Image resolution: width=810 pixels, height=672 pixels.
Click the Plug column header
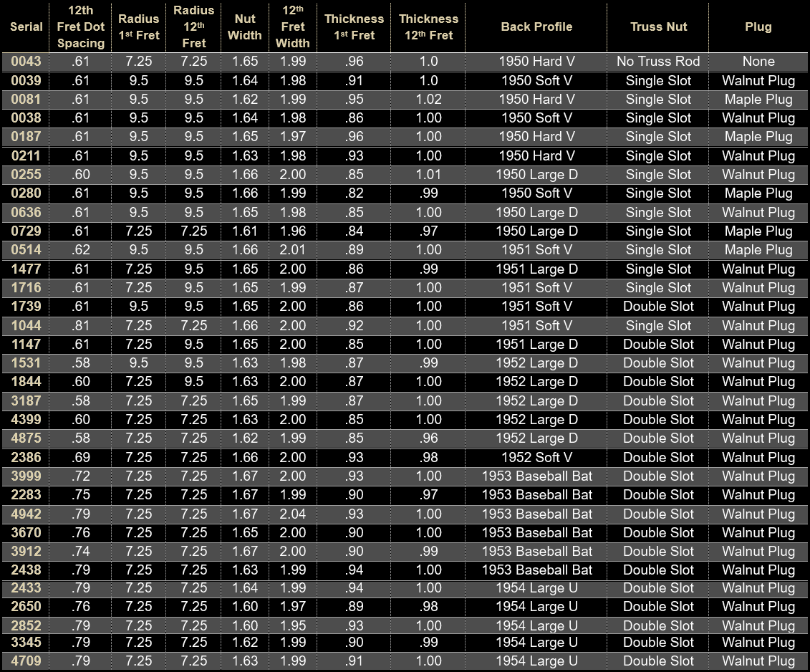[758, 27]
